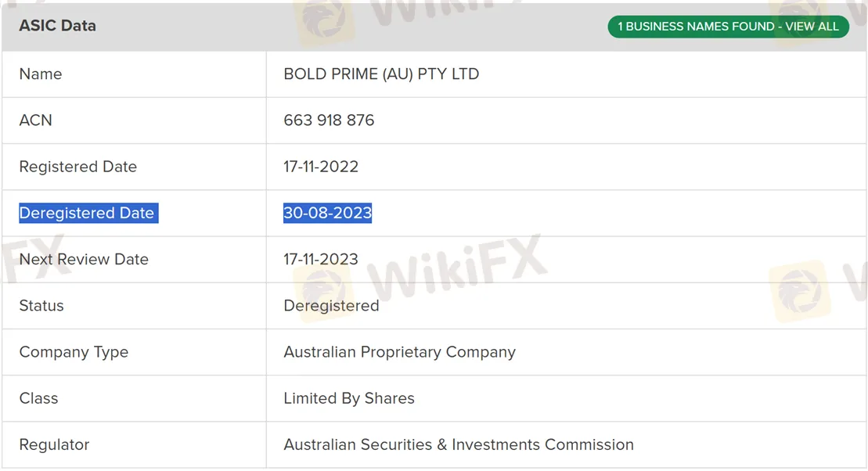Select the BOLD PRIME (AU) PTY LTD company name
The image size is (868, 471).
tap(381, 74)
